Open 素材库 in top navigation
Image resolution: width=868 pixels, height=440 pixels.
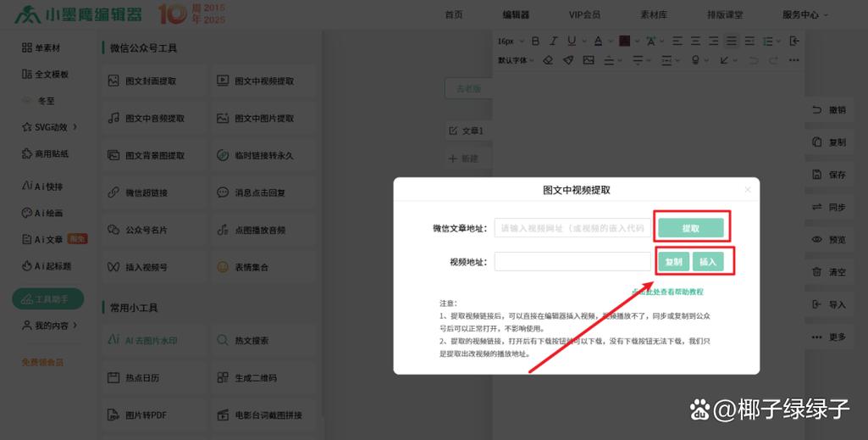[x=654, y=15]
